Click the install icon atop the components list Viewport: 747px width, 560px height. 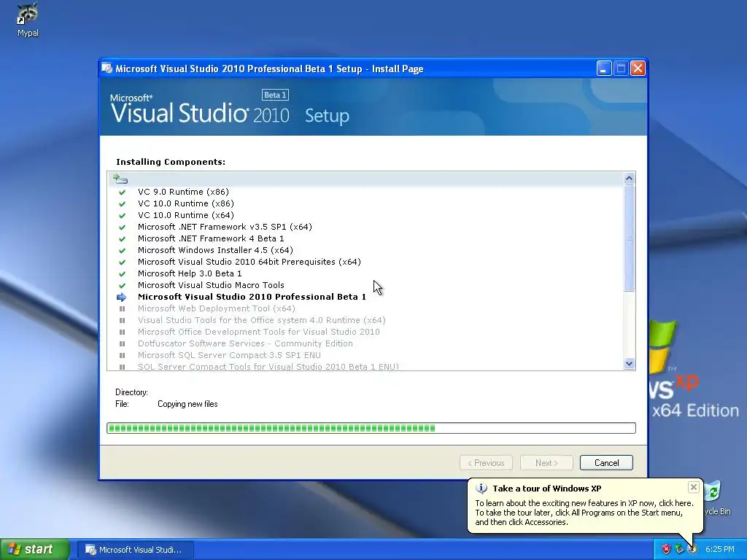coord(120,179)
